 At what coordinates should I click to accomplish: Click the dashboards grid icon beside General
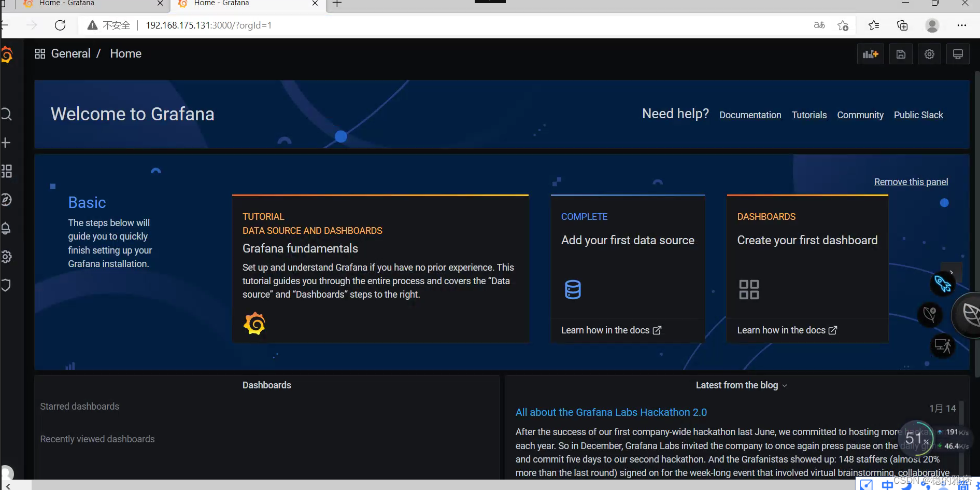(40, 54)
